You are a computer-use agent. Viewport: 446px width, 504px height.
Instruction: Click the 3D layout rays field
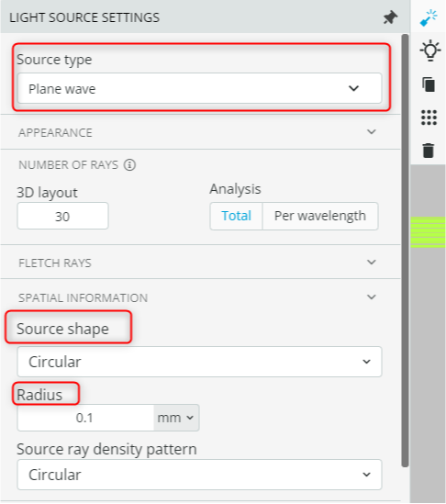pyautogui.click(x=62, y=216)
